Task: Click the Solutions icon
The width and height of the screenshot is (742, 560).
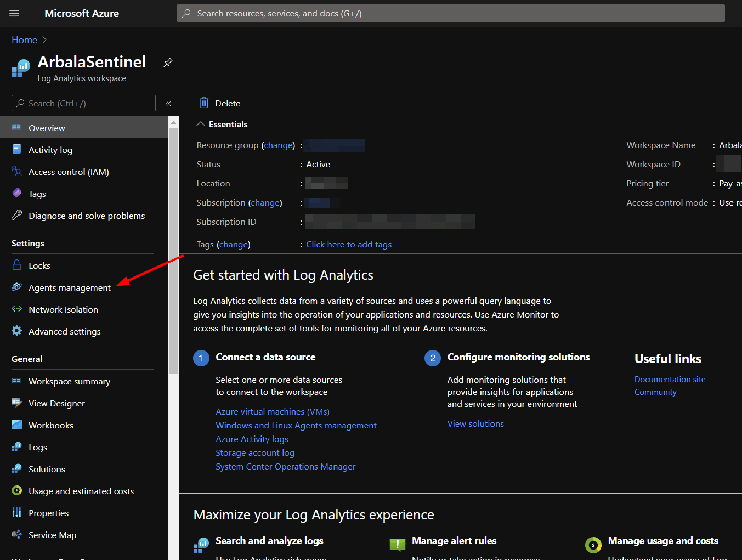Action: 17,468
